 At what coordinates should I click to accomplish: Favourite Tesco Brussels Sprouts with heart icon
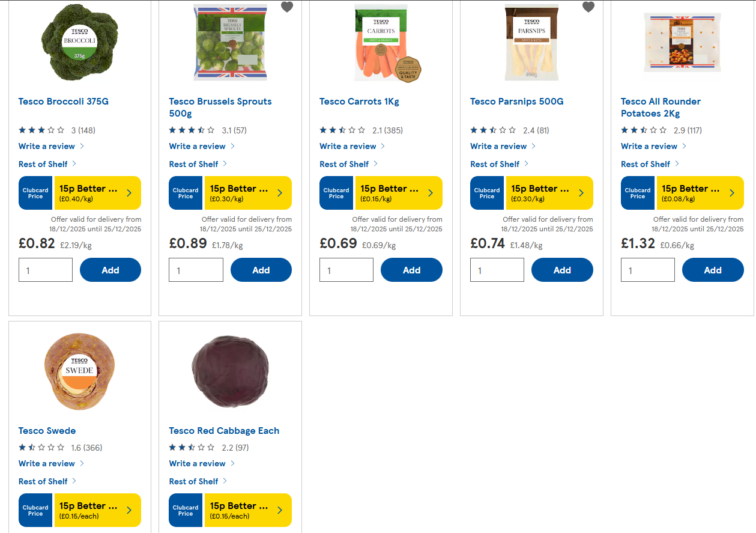pyautogui.click(x=287, y=7)
